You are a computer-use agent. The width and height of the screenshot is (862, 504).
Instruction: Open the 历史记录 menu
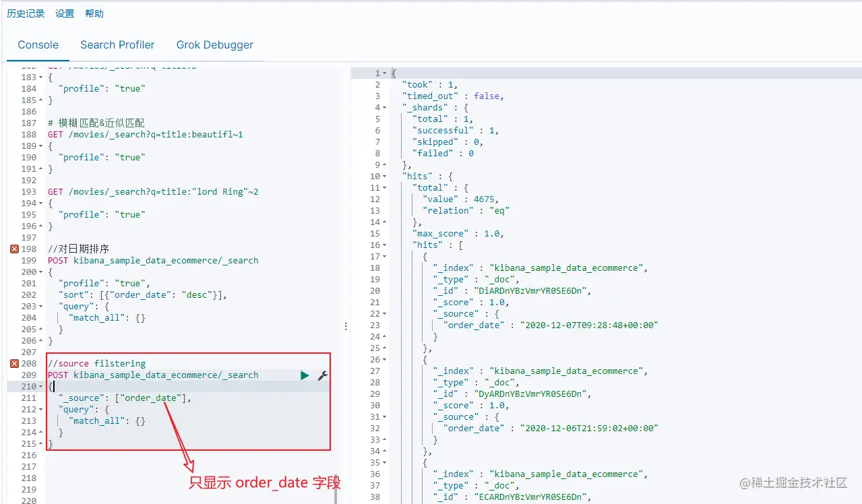click(x=26, y=13)
